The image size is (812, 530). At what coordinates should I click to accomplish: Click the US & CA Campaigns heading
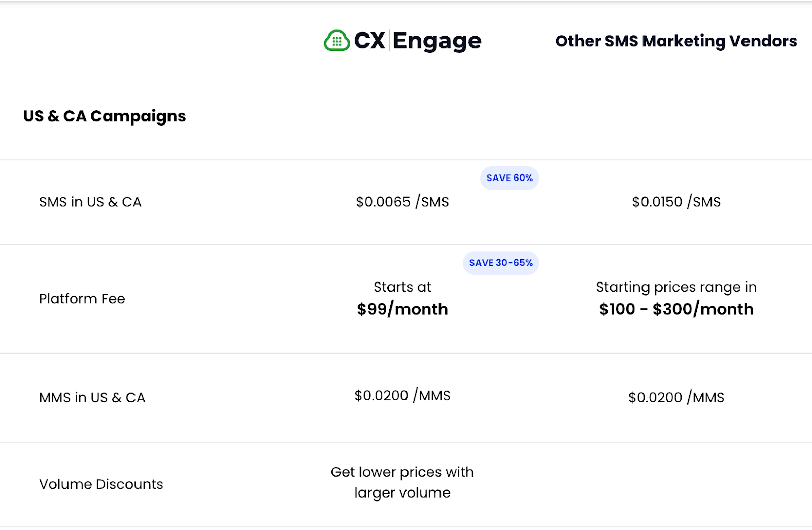pos(105,116)
